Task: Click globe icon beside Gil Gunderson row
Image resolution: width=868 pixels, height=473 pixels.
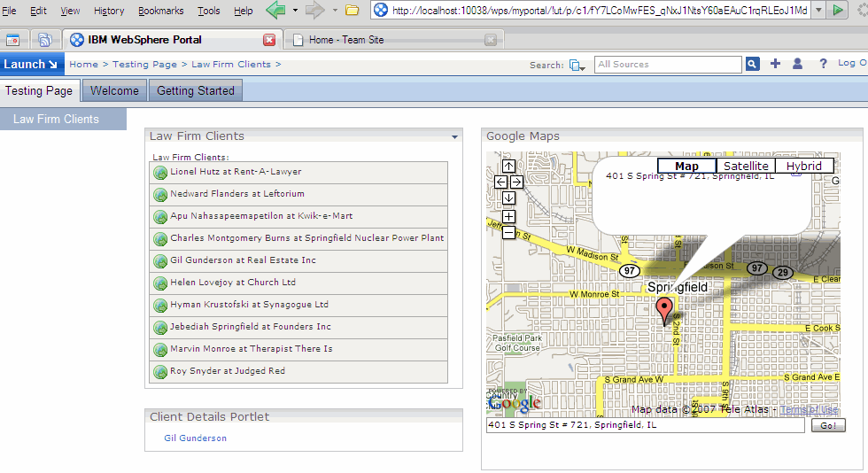Action: (x=160, y=261)
